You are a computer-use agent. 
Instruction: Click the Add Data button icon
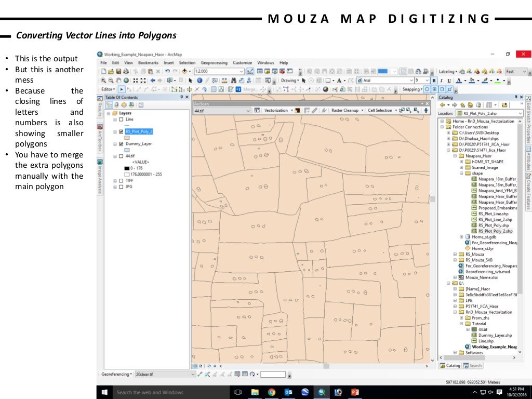point(185,71)
